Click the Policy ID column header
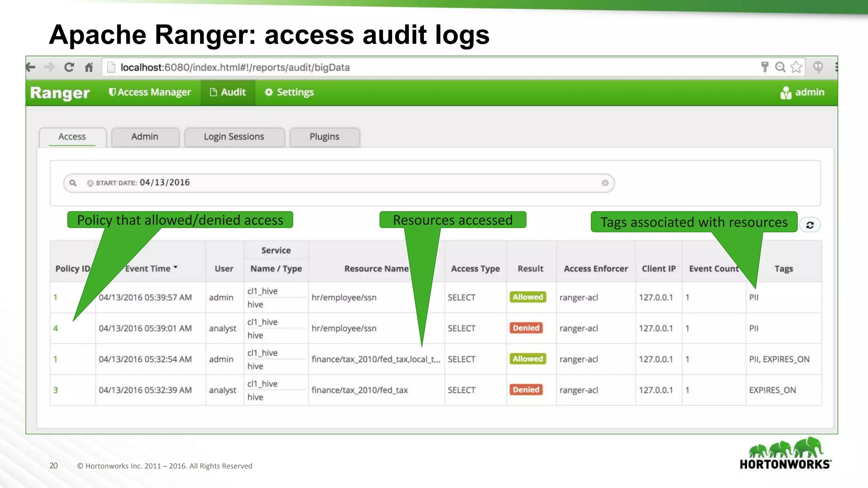Viewport: 868px width, 488px height. (x=72, y=269)
